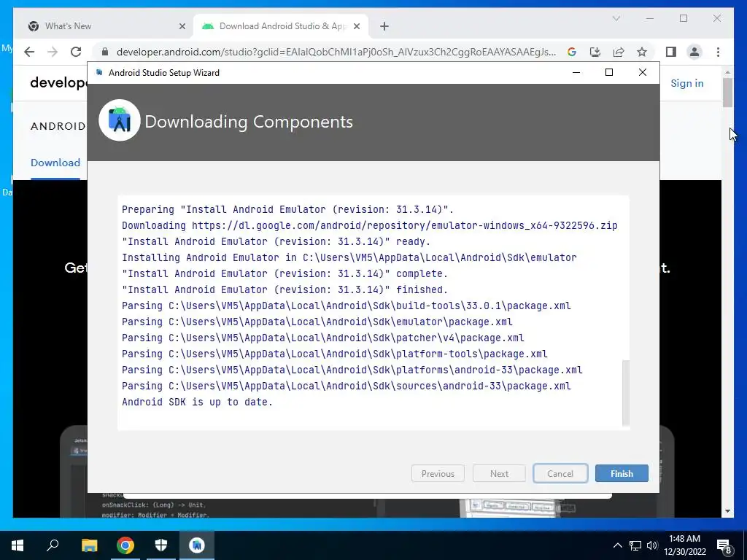The image size is (747, 560).
Task: Open the notification center icon
Action: pyautogui.click(x=724, y=546)
